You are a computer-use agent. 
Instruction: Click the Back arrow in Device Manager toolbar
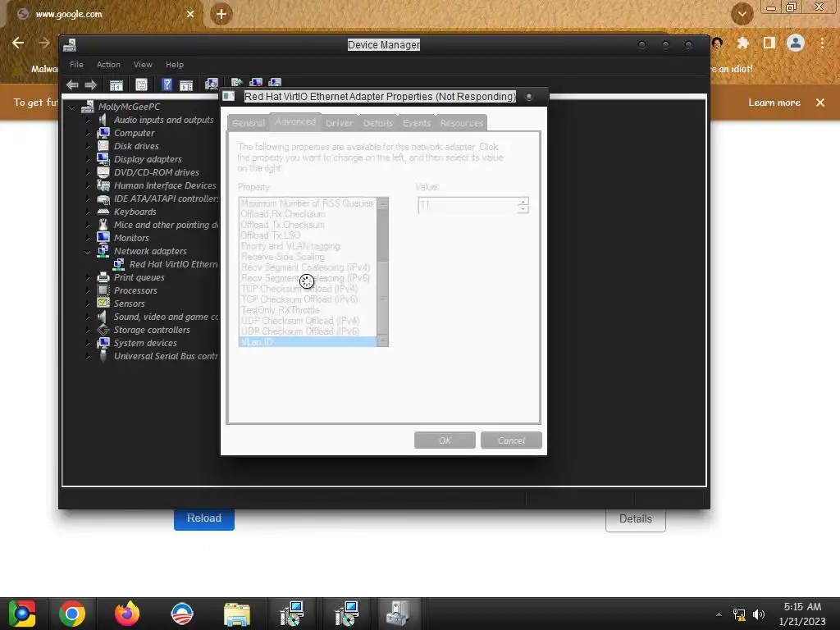(x=72, y=84)
